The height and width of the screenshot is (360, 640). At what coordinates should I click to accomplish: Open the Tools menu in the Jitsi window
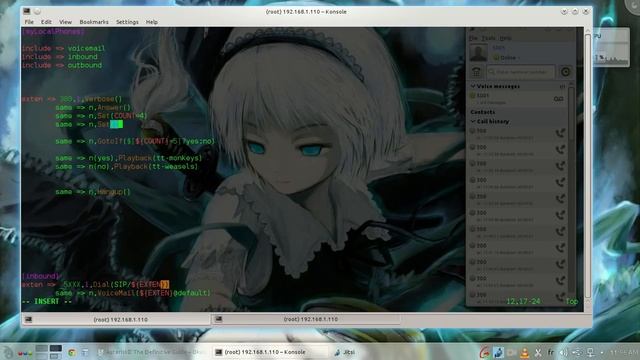(488, 38)
